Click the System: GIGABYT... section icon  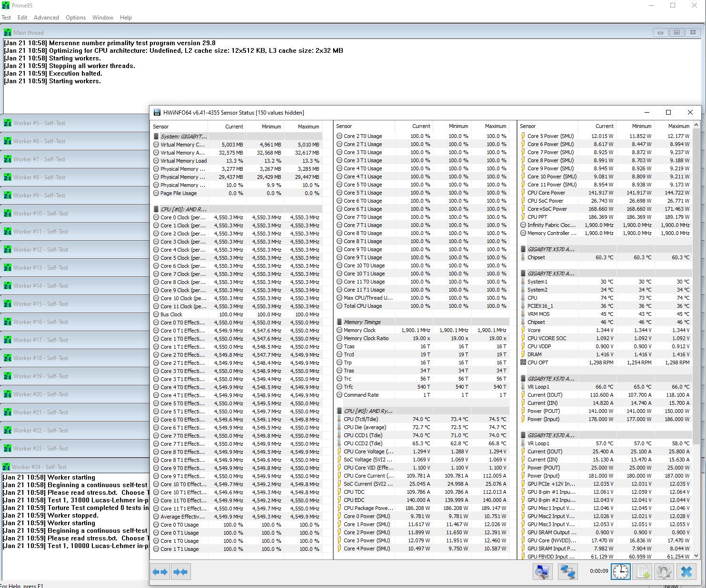[156, 137]
